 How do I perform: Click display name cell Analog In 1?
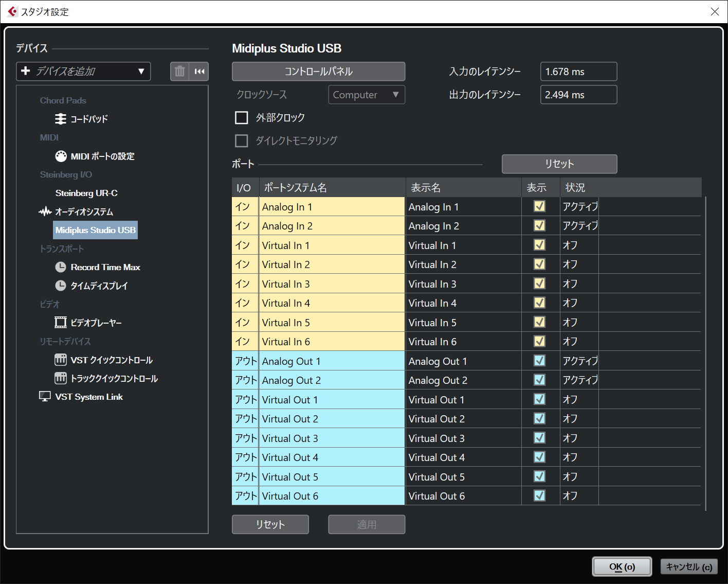pos(464,207)
